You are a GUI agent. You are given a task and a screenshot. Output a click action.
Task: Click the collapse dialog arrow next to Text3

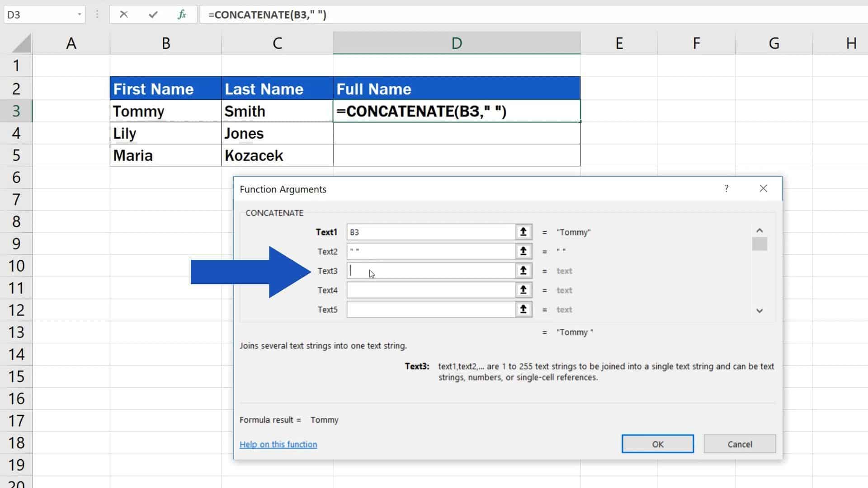coord(523,271)
